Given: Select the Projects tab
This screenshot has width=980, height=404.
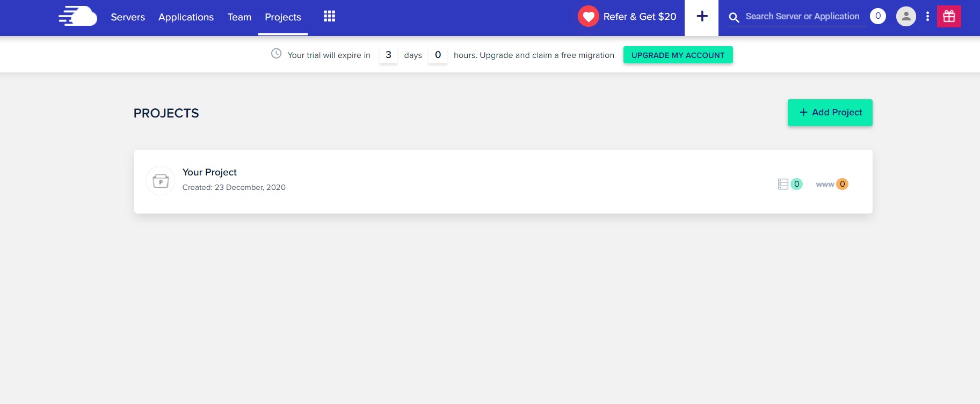Looking at the screenshot, I should [x=283, y=17].
